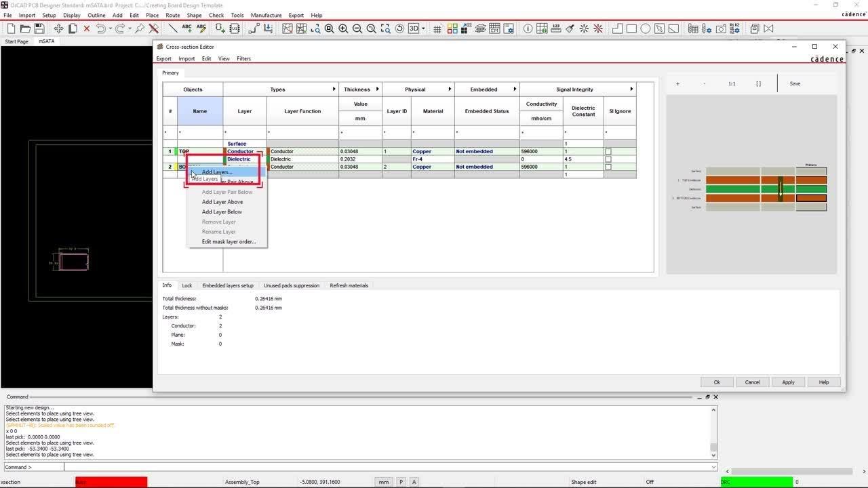Screen dimensions: 868x488
Task: Click the Zoom Fit icon
Action: pyautogui.click(x=329, y=28)
